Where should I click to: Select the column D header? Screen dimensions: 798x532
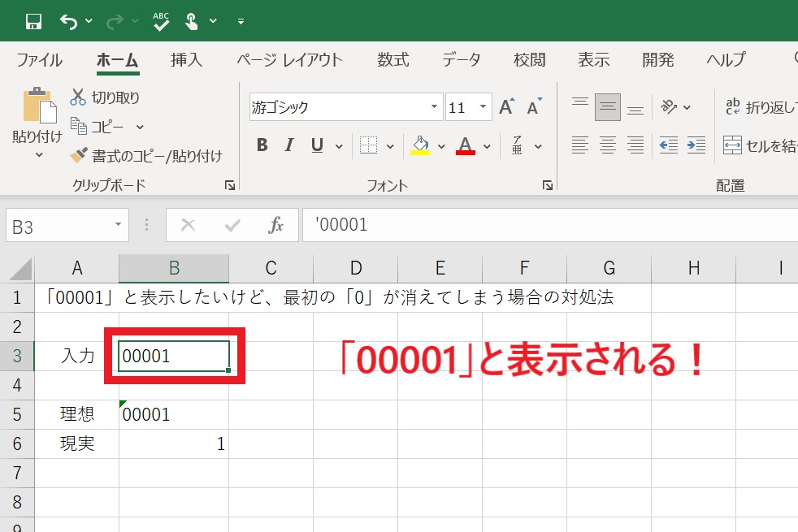pyautogui.click(x=356, y=268)
